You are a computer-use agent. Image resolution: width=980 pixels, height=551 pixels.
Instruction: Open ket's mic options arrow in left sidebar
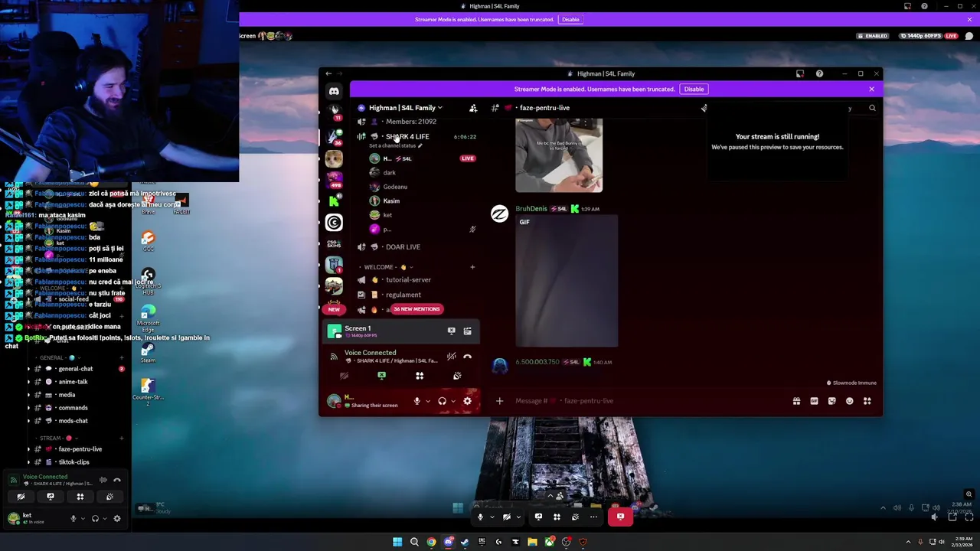[x=83, y=518]
